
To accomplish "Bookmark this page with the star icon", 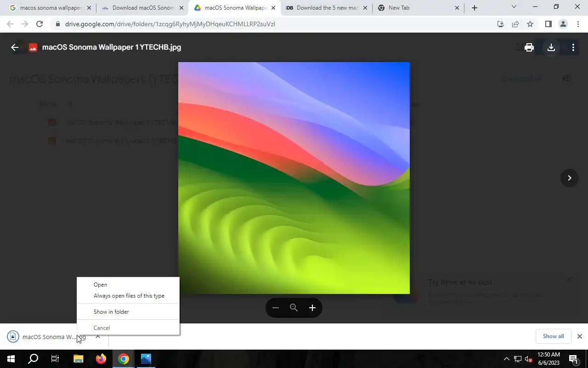I will [x=530, y=24].
